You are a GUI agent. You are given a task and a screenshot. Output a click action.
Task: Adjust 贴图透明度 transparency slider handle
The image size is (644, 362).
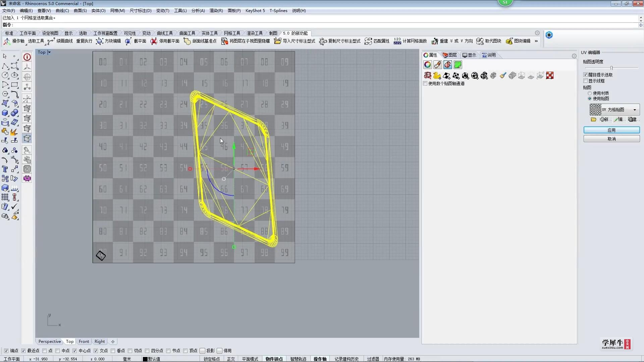(x=611, y=68)
